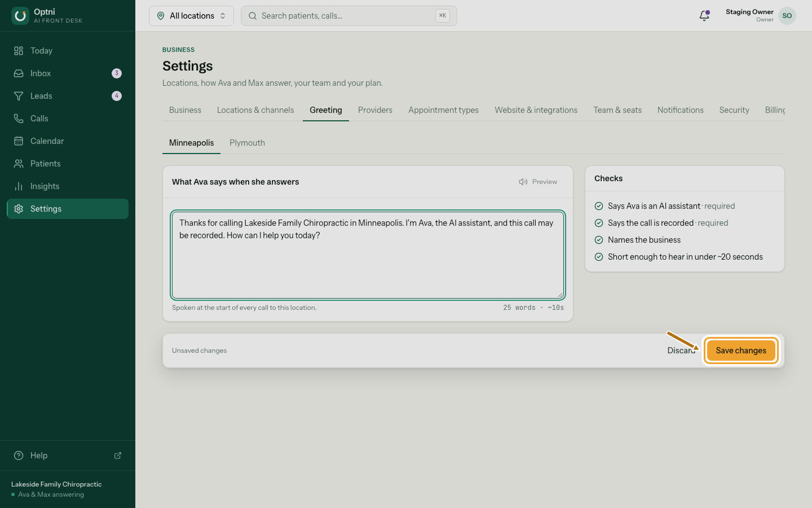This screenshot has width=812, height=508.
Task: Go to Appointment types tab
Action: pyautogui.click(x=443, y=110)
